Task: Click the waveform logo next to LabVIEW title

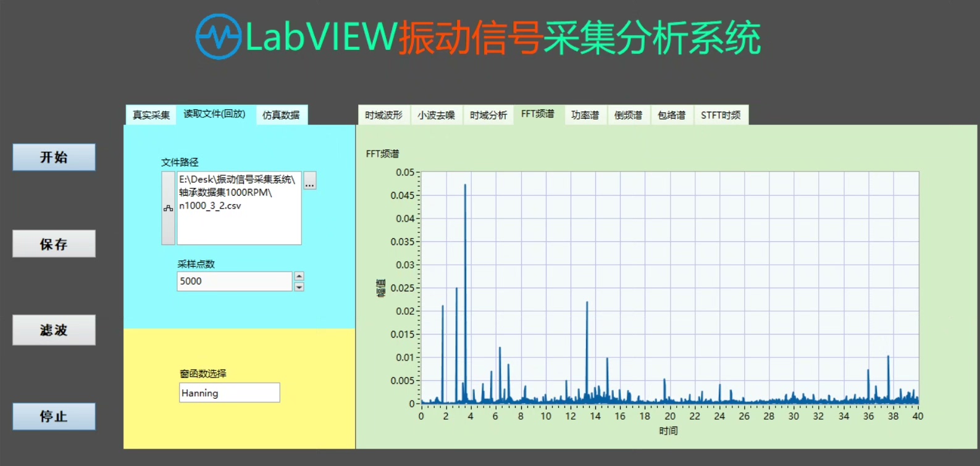Action: [x=218, y=37]
